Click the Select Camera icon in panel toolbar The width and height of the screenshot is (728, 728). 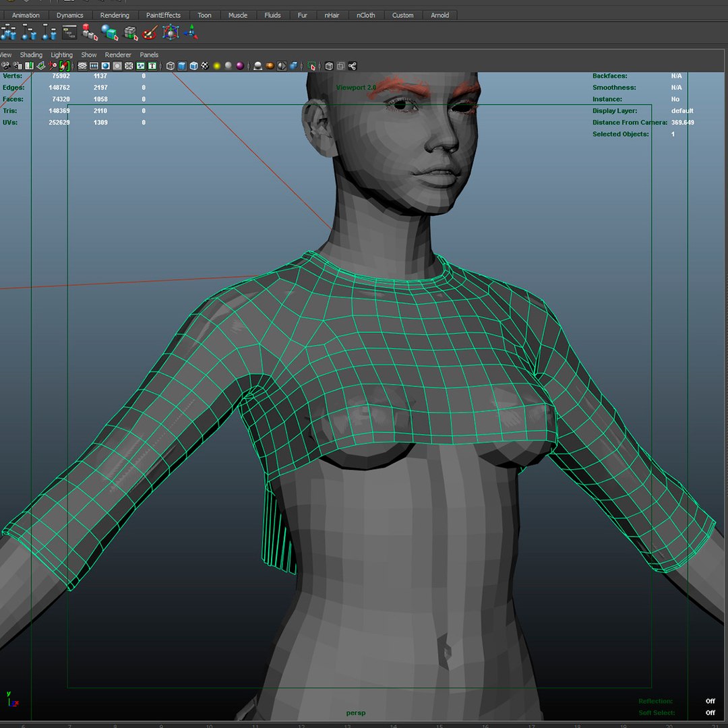pyautogui.click(x=5, y=66)
